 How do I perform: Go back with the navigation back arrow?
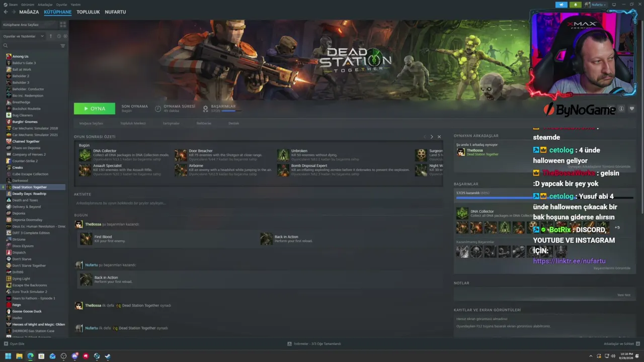click(6, 12)
